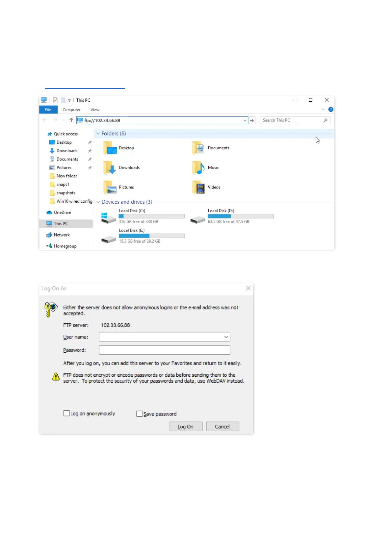This screenshot has height=554, width=392.
Task: Select the Local Disk (D:) drive icon
Action: point(198,219)
